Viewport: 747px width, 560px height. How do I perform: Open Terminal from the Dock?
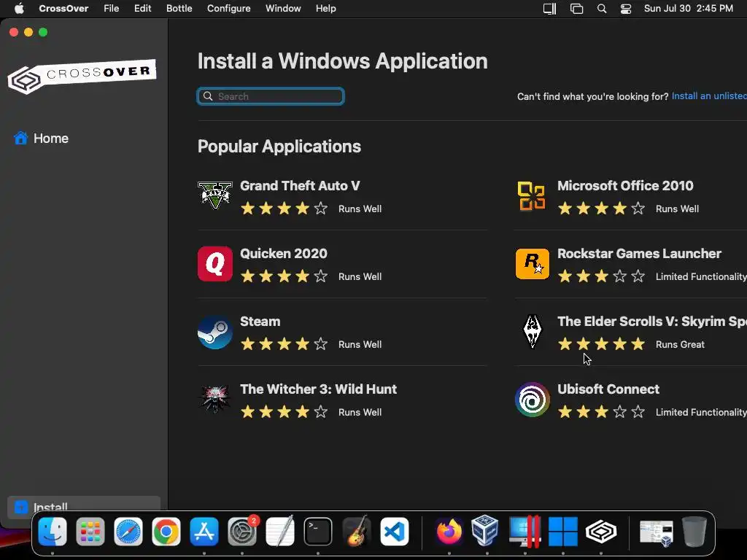click(318, 532)
